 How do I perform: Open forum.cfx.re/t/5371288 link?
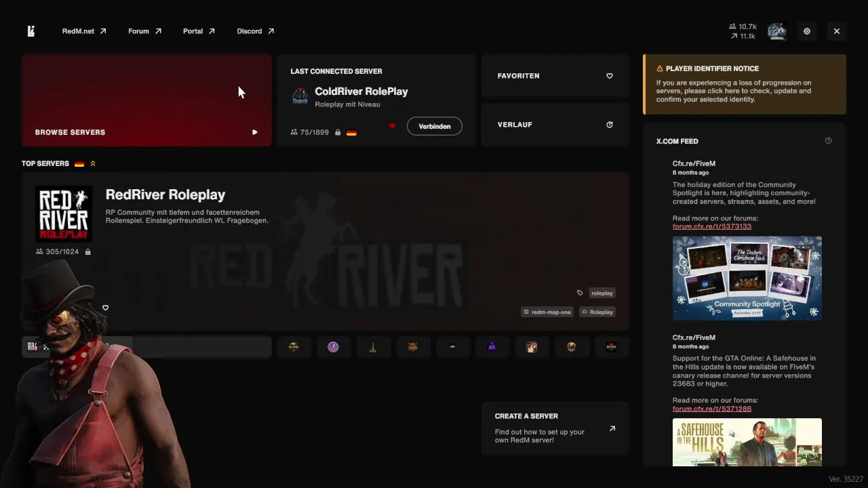pos(712,409)
